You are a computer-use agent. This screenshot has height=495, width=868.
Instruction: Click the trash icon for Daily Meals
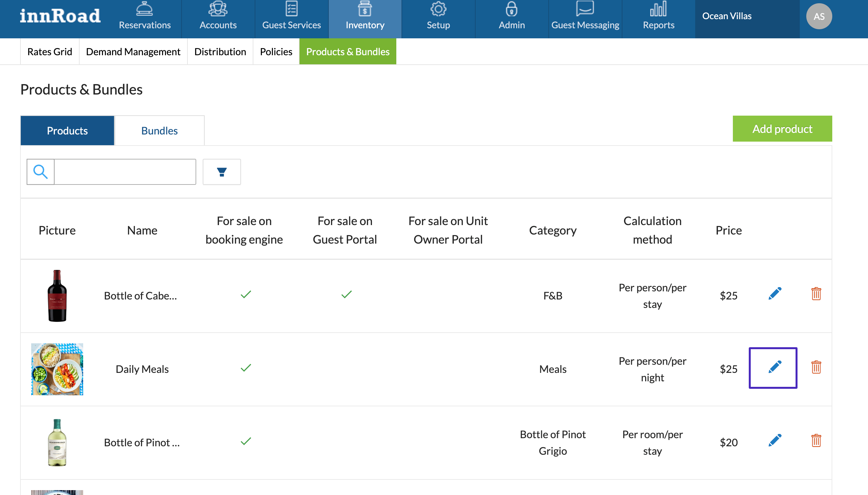816,367
